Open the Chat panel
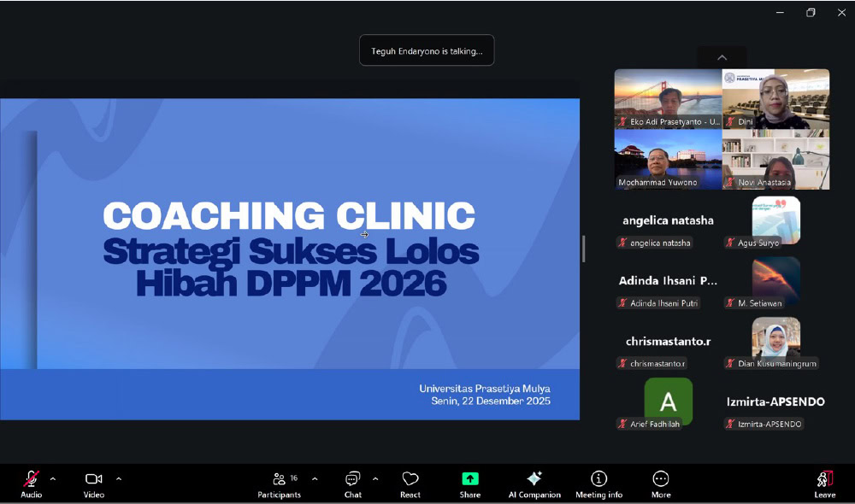 click(352, 479)
